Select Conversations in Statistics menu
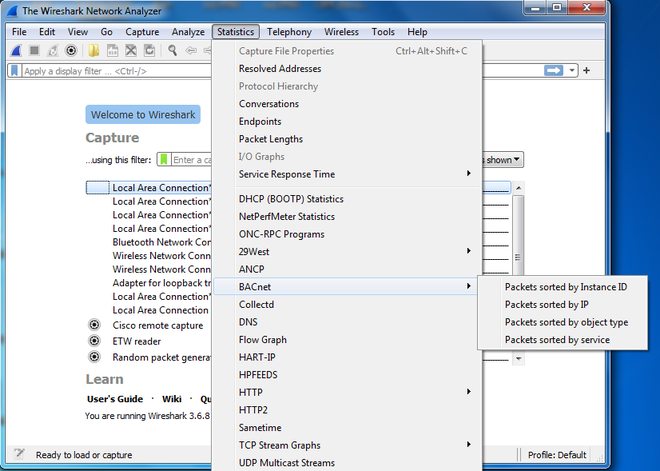The width and height of the screenshot is (660, 471). tap(347, 104)
